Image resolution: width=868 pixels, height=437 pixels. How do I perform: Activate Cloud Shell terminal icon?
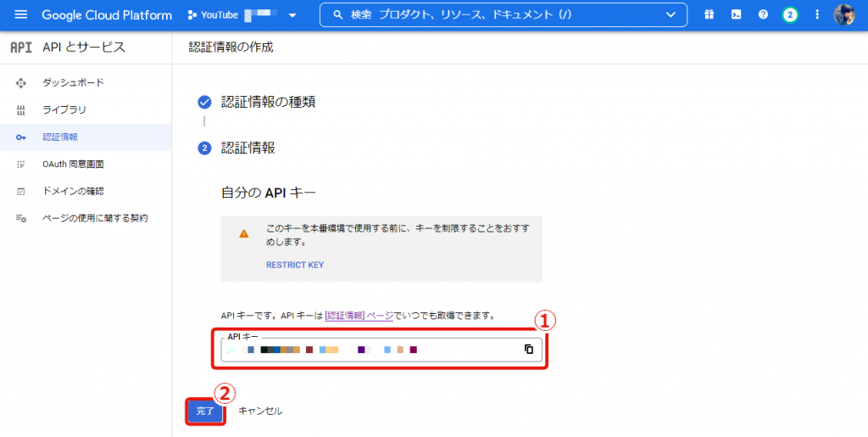click(x=736, y=15)
